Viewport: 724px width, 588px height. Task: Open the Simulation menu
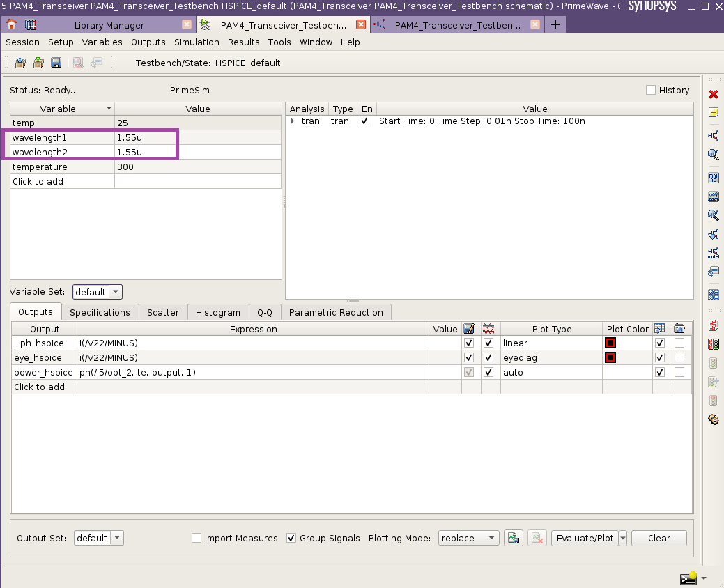click(197, 42)
